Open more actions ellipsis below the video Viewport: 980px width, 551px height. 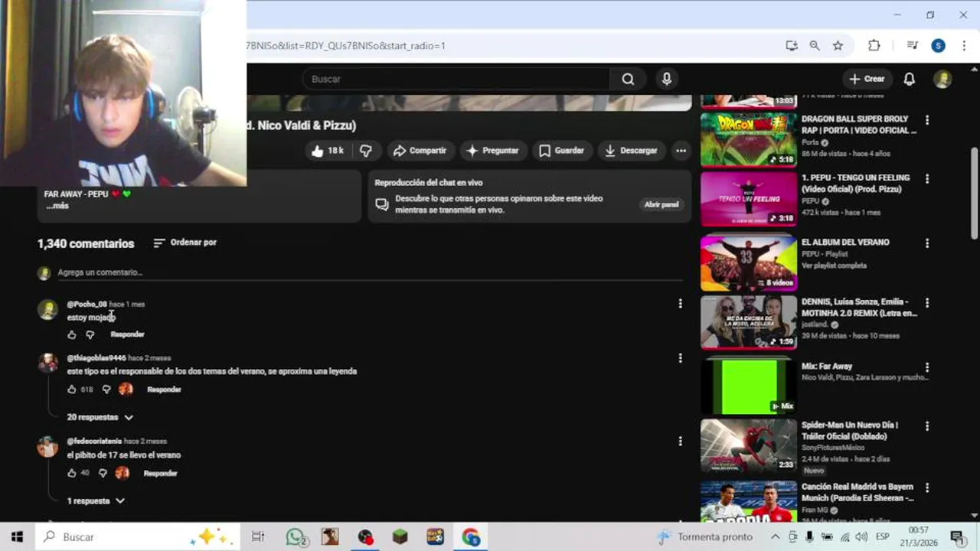point(681,151)
